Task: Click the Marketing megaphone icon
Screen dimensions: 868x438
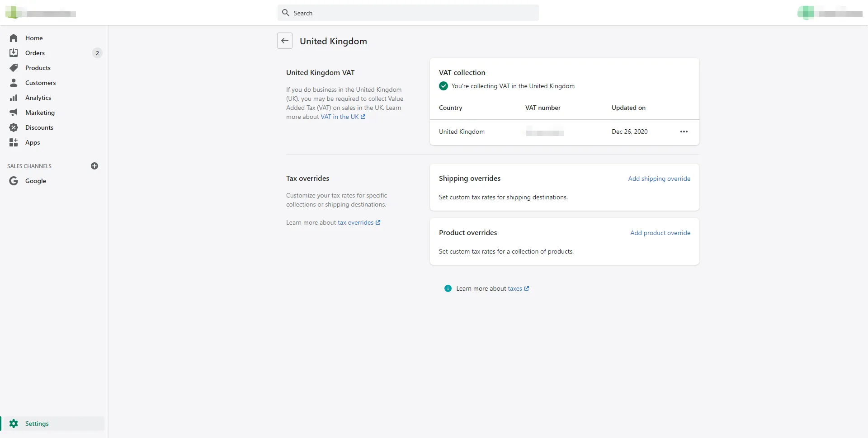Action: pyautogui.click(x=14, y=113)
